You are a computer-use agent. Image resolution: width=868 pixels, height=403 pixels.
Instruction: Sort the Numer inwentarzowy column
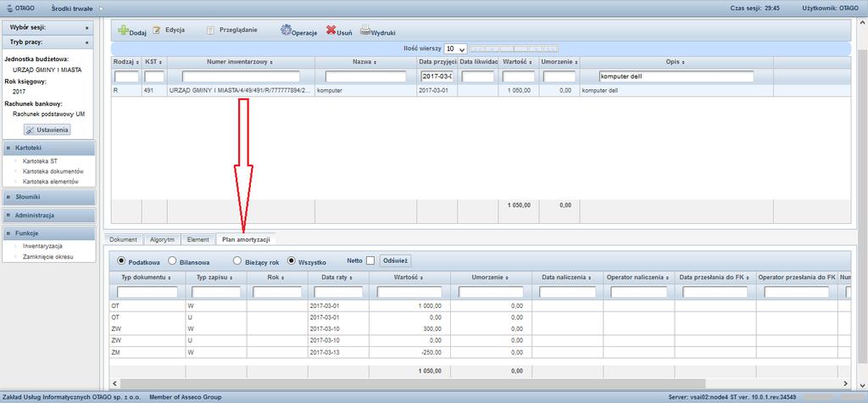(x=271, y=62)
